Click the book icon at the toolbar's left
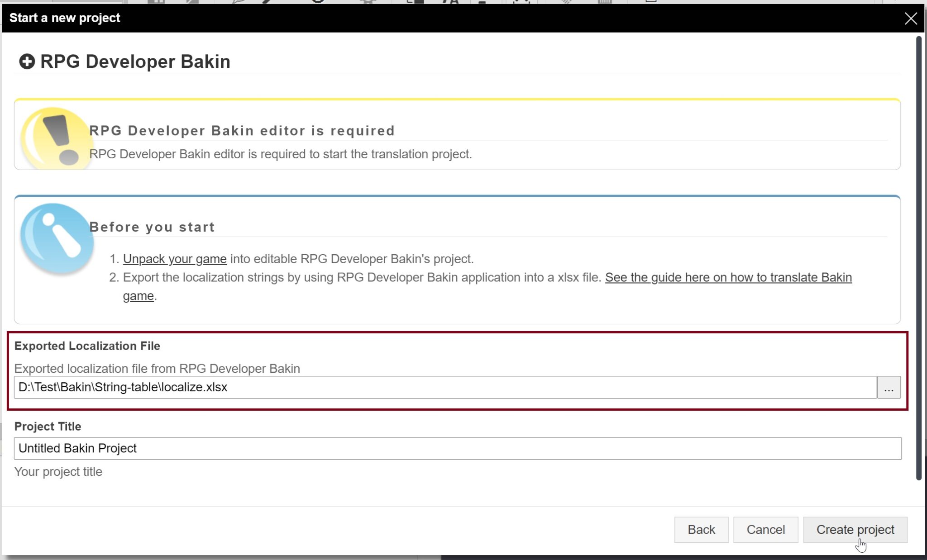The image size is (927, 560). [156, 2]
